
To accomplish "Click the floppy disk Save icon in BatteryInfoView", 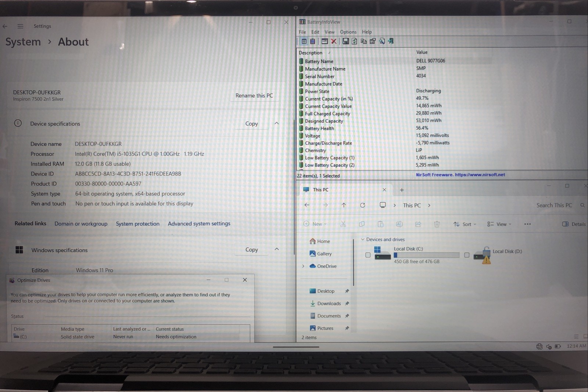I will click(345, 41).
